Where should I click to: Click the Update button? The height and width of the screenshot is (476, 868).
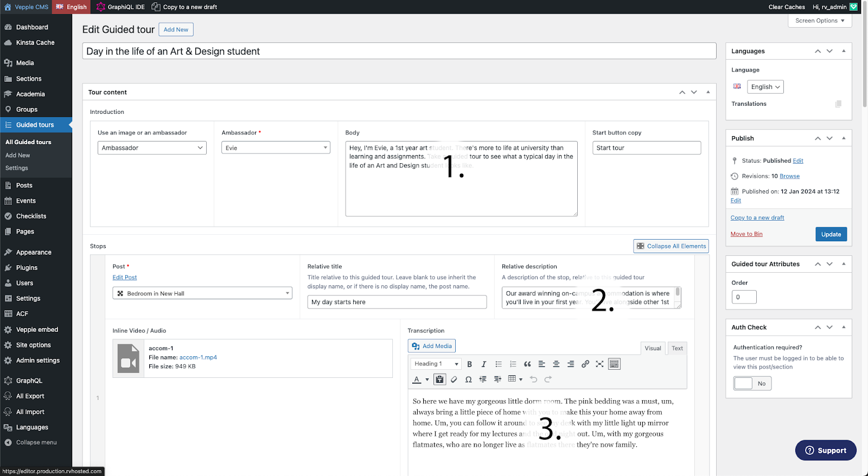point(831,234)
